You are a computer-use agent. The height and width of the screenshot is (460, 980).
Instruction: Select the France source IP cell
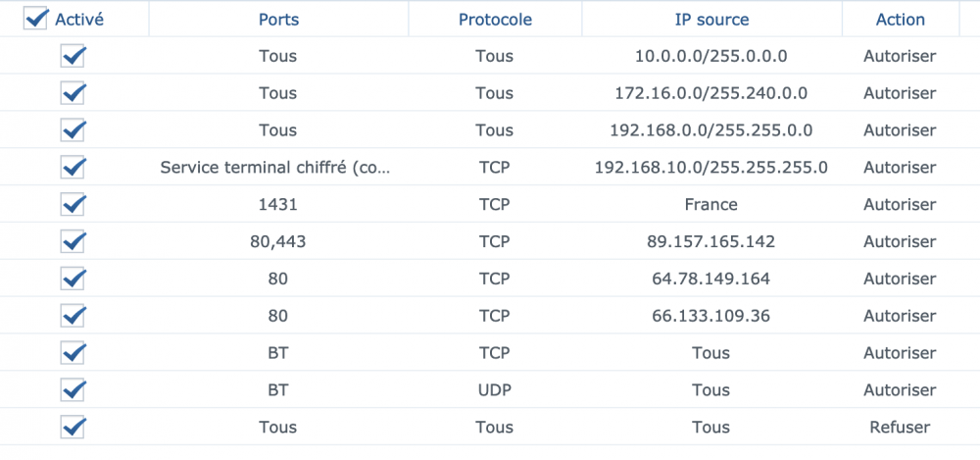(x=711, y=205)
